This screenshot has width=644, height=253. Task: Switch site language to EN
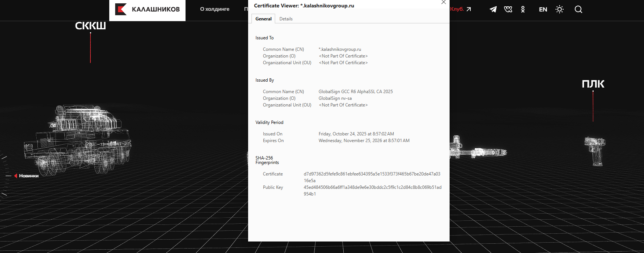click(x=543, y=10)
